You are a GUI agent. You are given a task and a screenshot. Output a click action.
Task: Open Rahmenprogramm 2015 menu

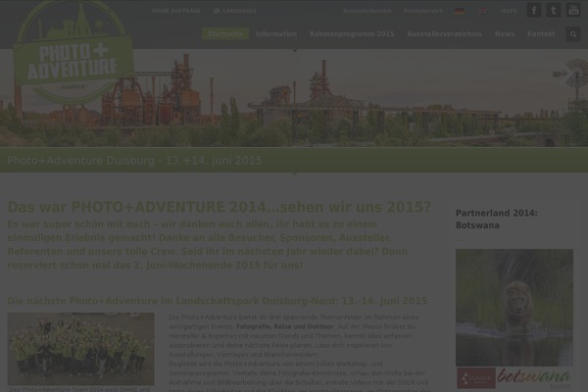[x=352, y=34]
